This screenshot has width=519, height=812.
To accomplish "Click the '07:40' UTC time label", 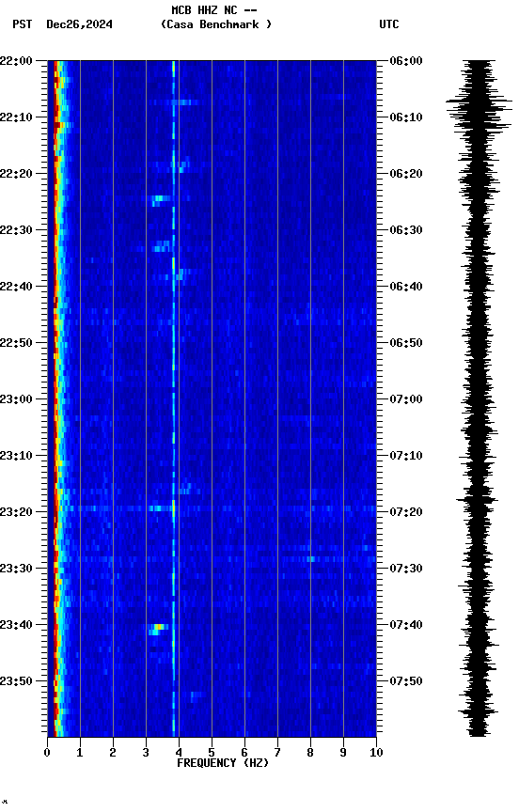I will click(406, 625).
